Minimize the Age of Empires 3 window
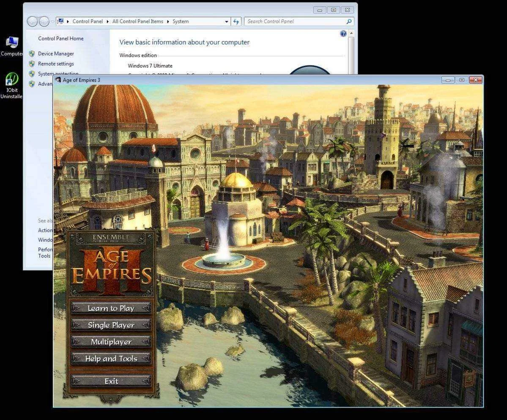The height and width of the screenshot is (420, 507). pyautogui.click(x=448, y=80)
